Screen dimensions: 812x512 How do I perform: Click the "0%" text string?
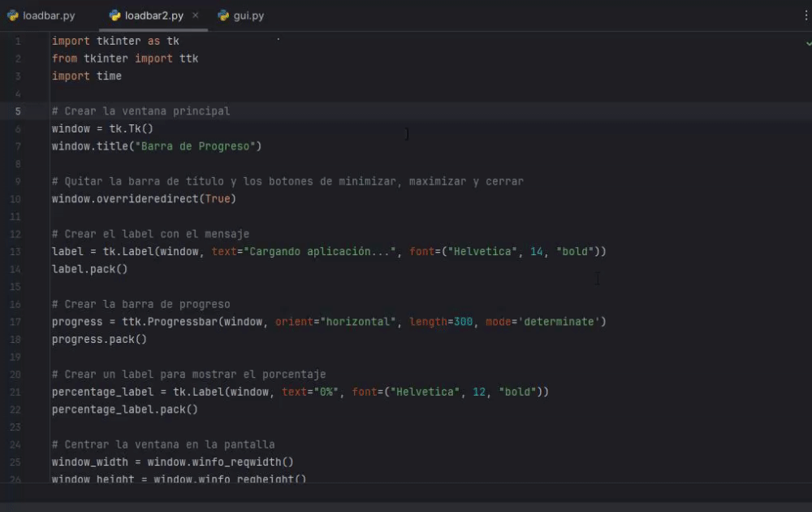326,392
